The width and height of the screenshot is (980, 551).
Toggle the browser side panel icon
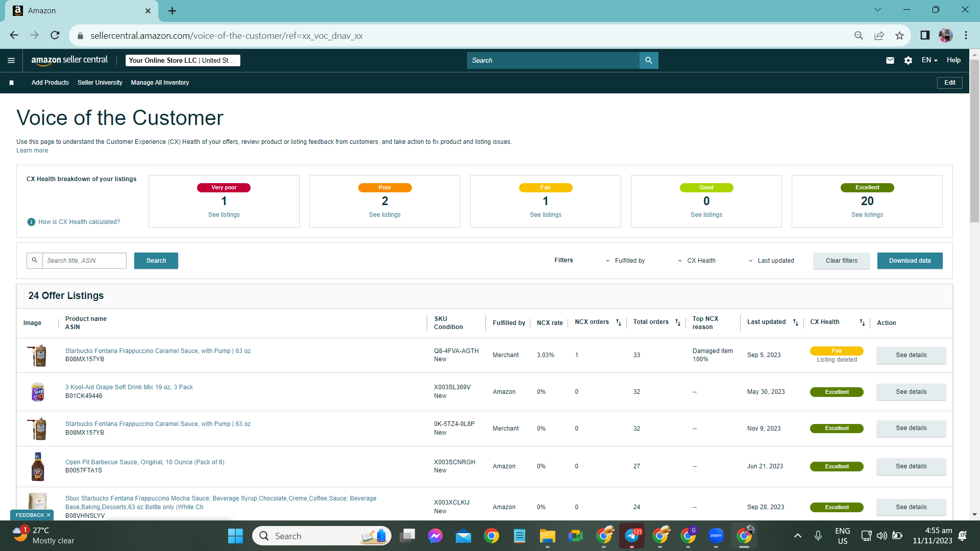(925, 35)
